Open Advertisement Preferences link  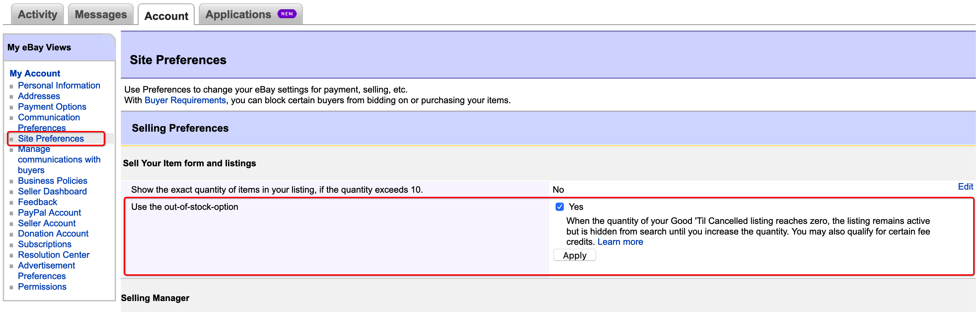coord(46,271)
